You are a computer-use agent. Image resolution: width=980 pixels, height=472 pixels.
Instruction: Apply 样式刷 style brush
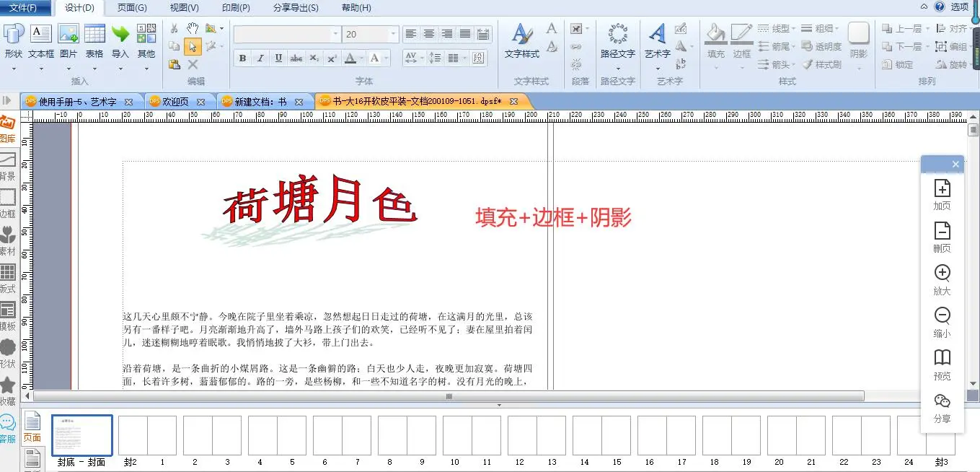point(821,64)
